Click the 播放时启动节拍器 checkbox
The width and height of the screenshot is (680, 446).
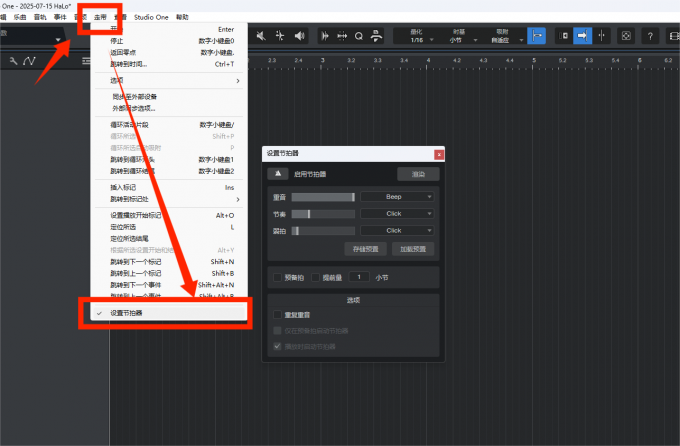pyautogui.click(x=278, y=346)
